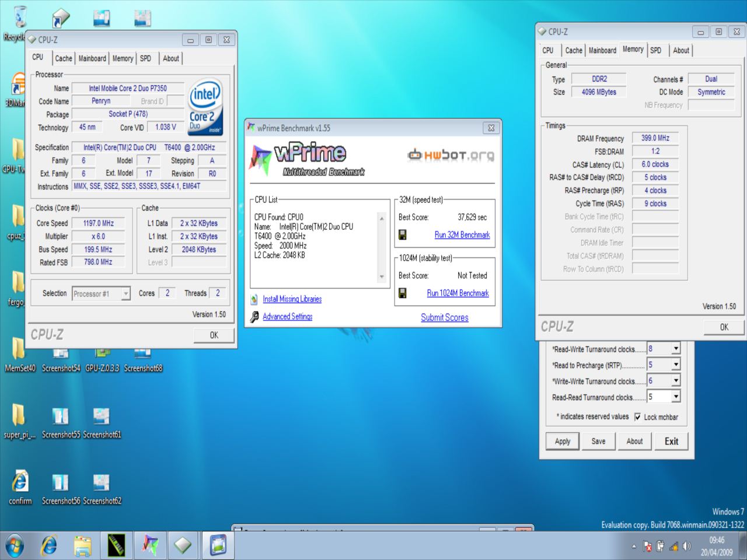
Task: Open Mainboard tab in CPU-Z processor window
Action: (x=92, y=58)
